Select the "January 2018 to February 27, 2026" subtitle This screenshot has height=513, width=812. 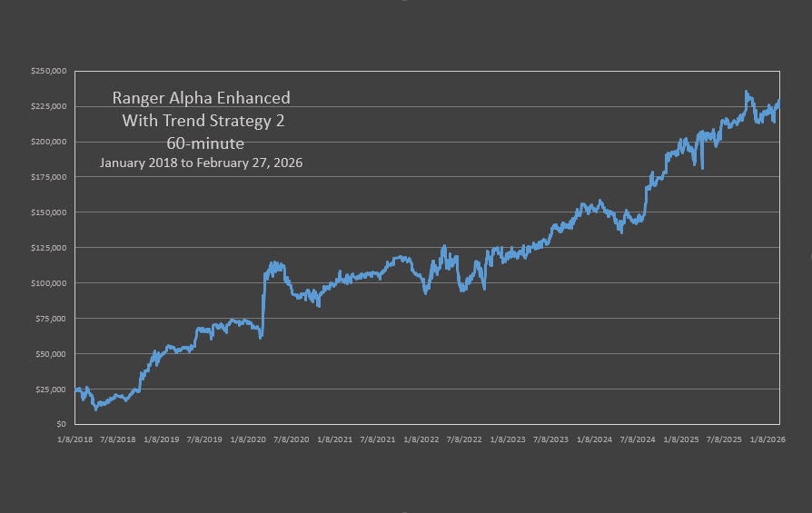point(201,163)
